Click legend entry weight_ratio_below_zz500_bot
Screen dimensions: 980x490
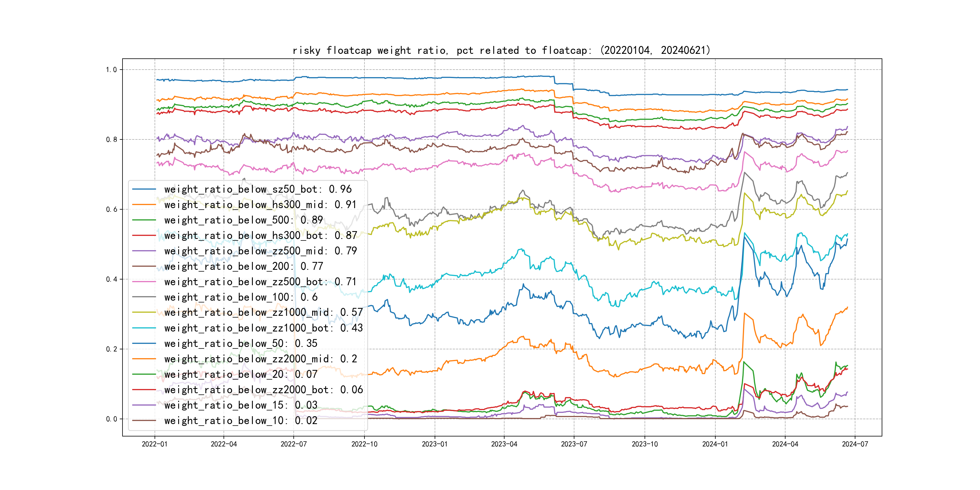260,282
